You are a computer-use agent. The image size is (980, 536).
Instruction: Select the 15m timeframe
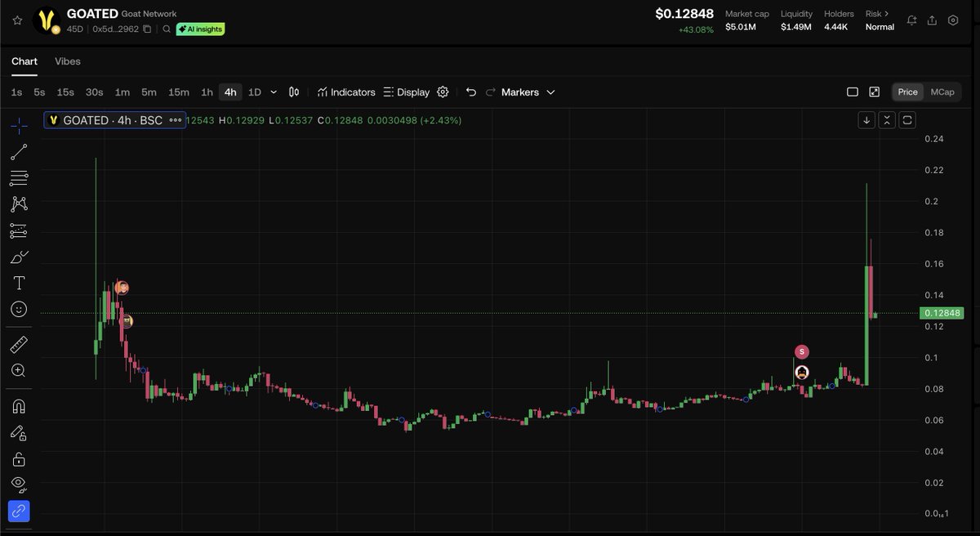pyautogui.click(x=178, y=92)
